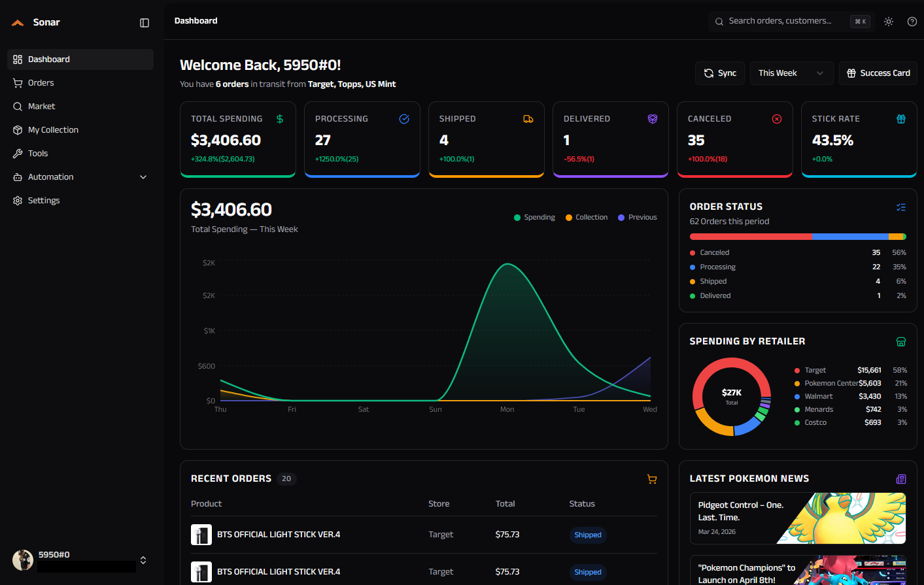Expand the Automation sidebar submenu

[x=143, y=177]
